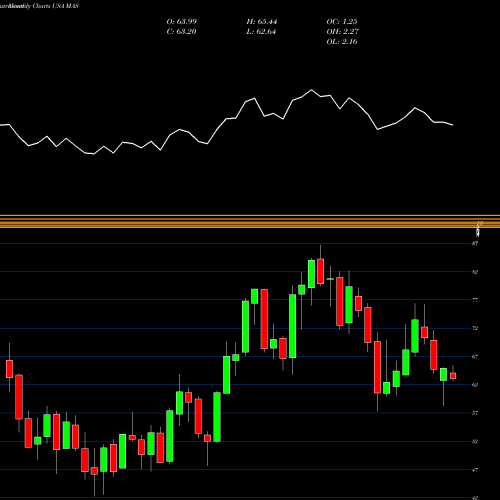Click the 'OC: 1.25' reading
The width and height of the screenshot is (500, 500).
coord(342,22)
